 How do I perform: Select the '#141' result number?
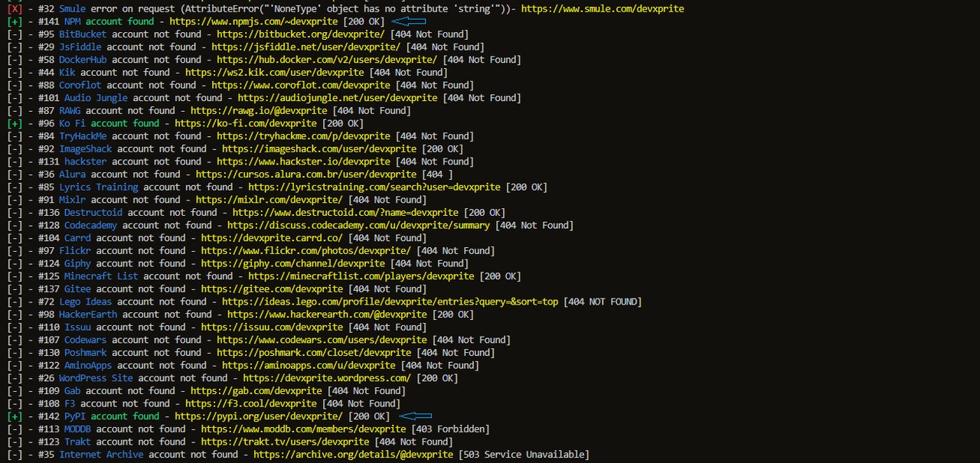click(48, 21)
